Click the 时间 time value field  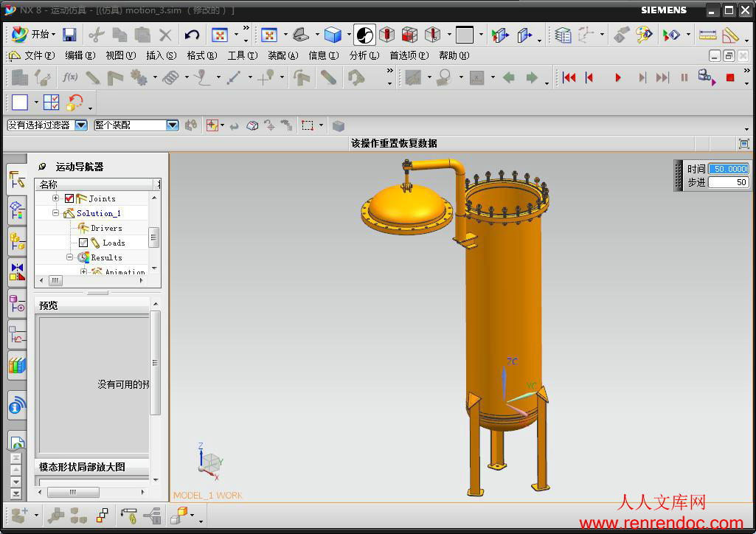[729, 169]
